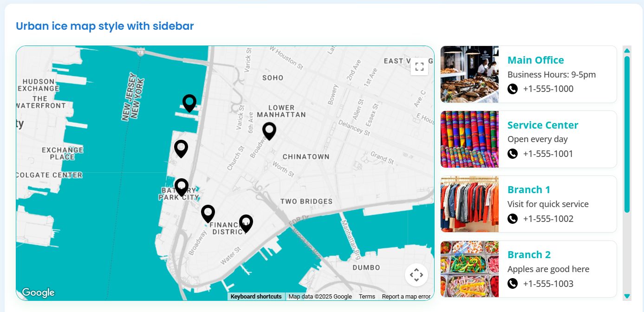Select map pin near SoHo waterfront pier
644x312 pixels.
pos(189,103)
